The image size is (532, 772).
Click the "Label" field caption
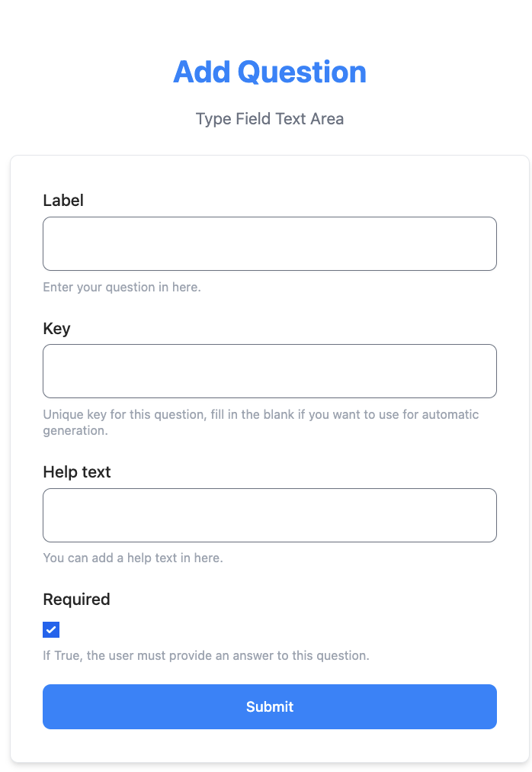pyautogui.click(x=63, y=201)
